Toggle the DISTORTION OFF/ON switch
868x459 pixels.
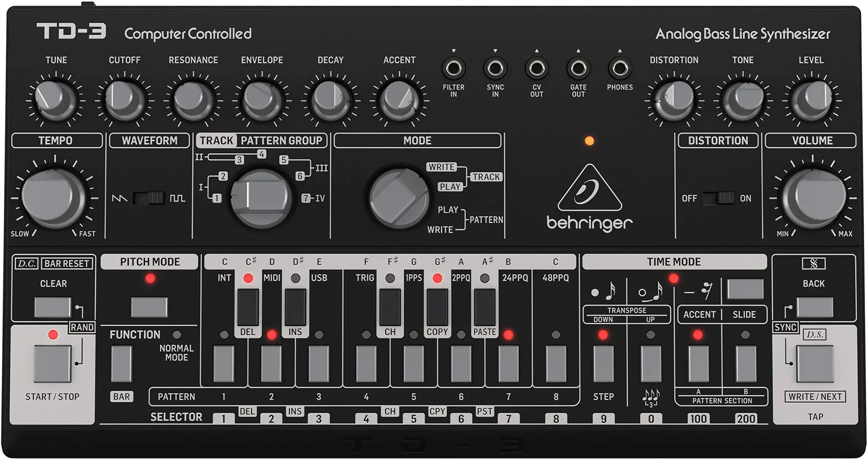[718, 198]
